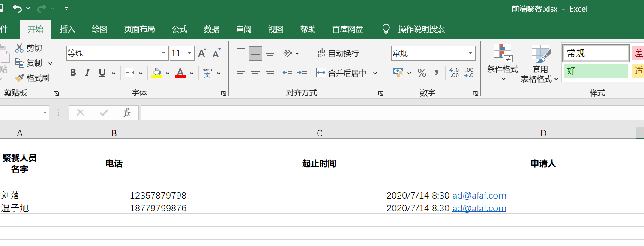Apply comma thousands separator style
This screenshot has width=644, height=246.
tap(437, 73)
